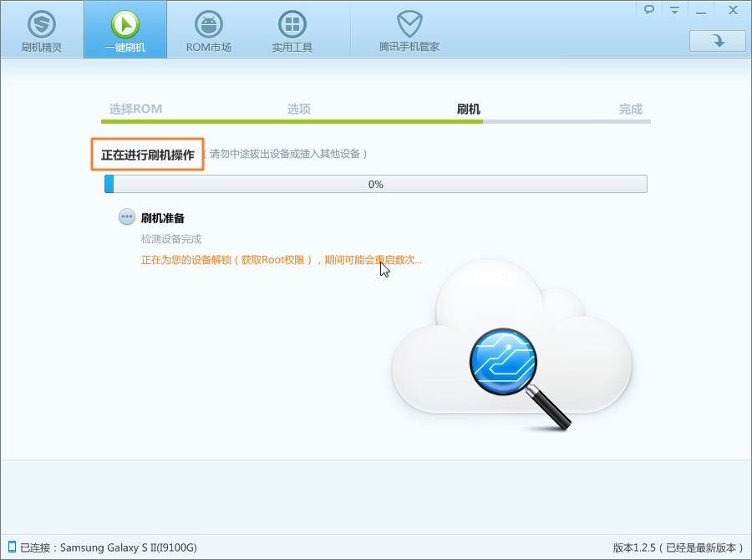Click the connected phone icon in status bar
The image size is (752, 560).
coord(12,547)
